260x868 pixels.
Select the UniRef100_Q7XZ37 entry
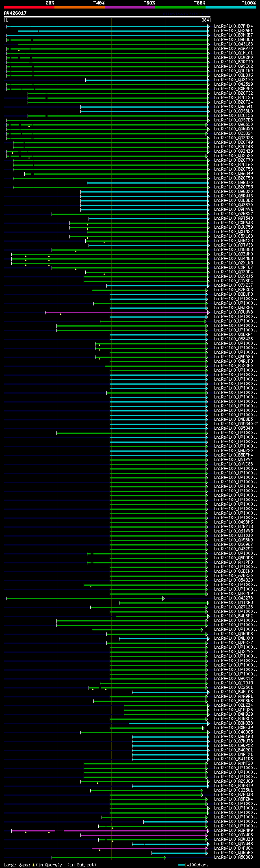[x=233, y=286]
